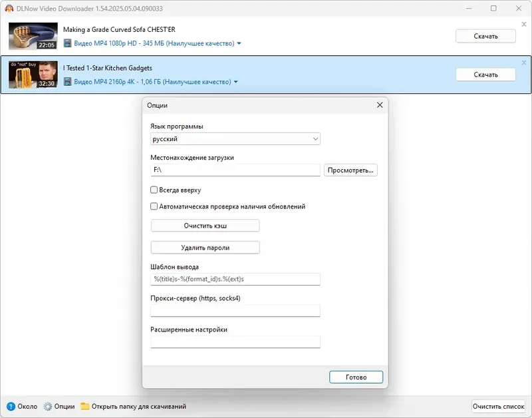Viewport: 532px width, 418px height.
Task: Click Видео MP4 2160p 4K format link
Action: coord(152,82)
